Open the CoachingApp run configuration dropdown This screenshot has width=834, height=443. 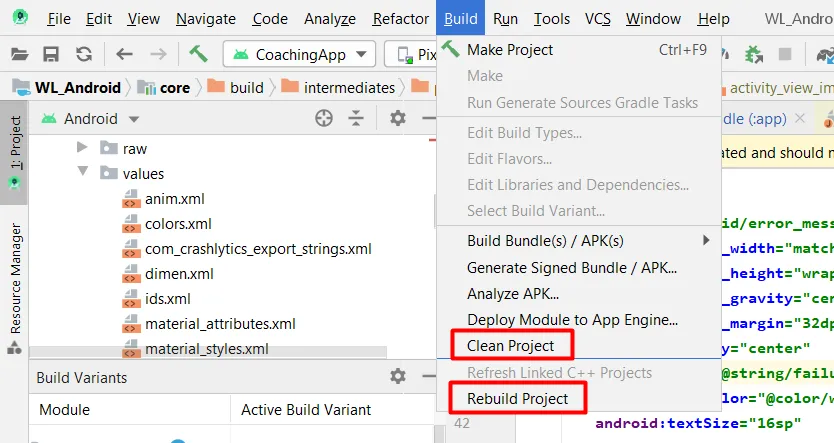tap(299, 55)
